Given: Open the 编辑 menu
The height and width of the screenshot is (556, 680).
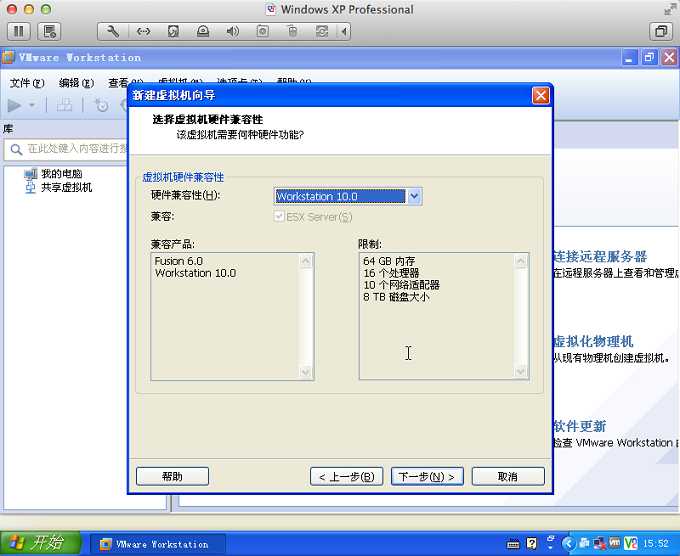Looking at the screenshot, I should [x=76, y=83].
